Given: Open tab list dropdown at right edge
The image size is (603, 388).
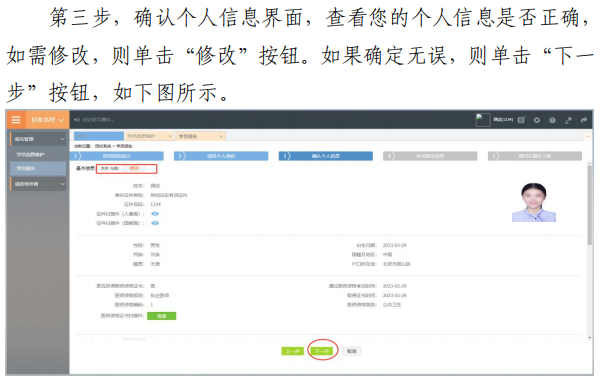Looking at the screenshot, I should (x=588, y=136).
